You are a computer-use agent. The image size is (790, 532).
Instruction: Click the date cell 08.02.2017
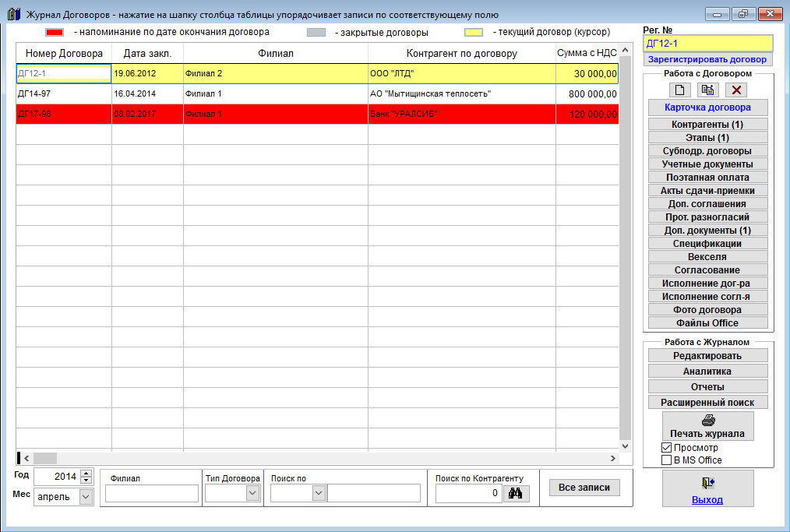(147, 114)
